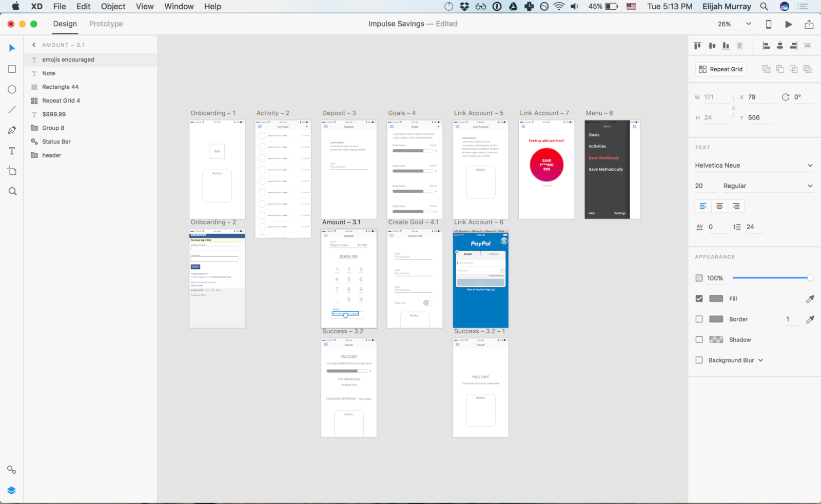Distribute selection horizontally
The width and height of the screenshot is (821, 504).
807,46
